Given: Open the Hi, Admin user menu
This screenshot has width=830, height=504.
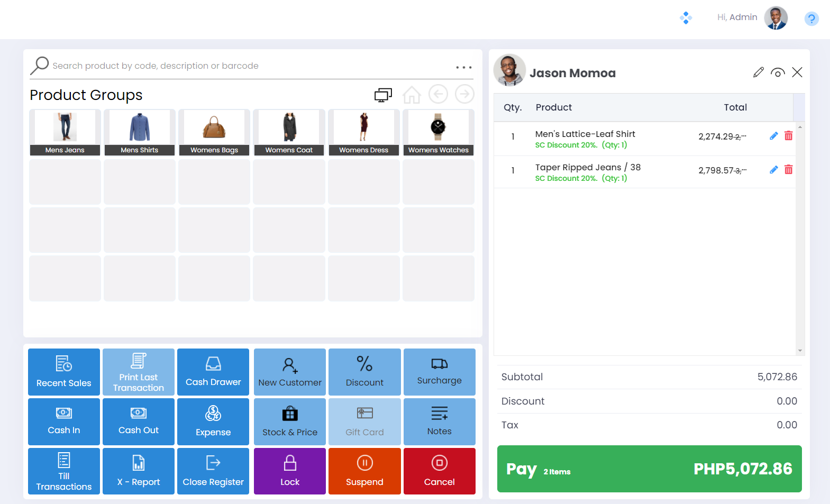Looking at the screenshot, I should (x=752, y=17).
